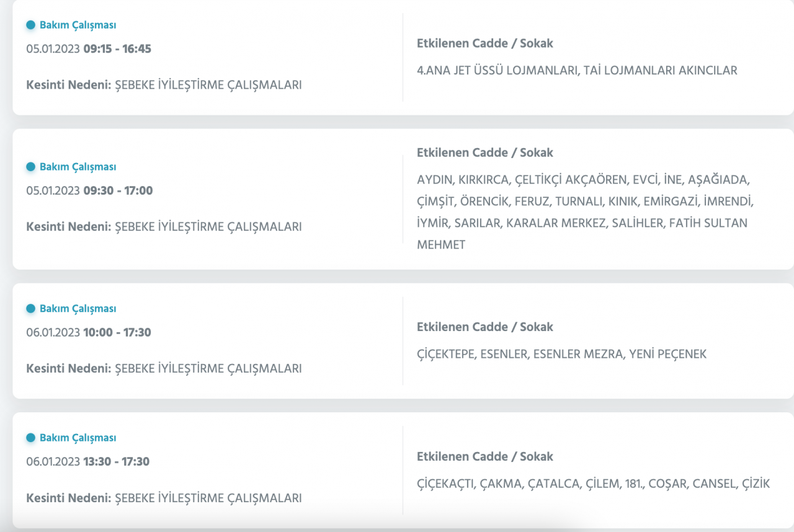The width and height of the screenshot is (794, 532).
Task: Click the Etkilenen Cadde / Sokak heading above AYDIN
Action: point(484,153)
